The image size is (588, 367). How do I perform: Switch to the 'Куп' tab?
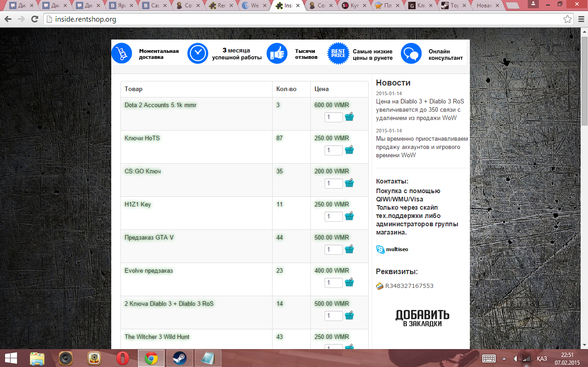353,6
